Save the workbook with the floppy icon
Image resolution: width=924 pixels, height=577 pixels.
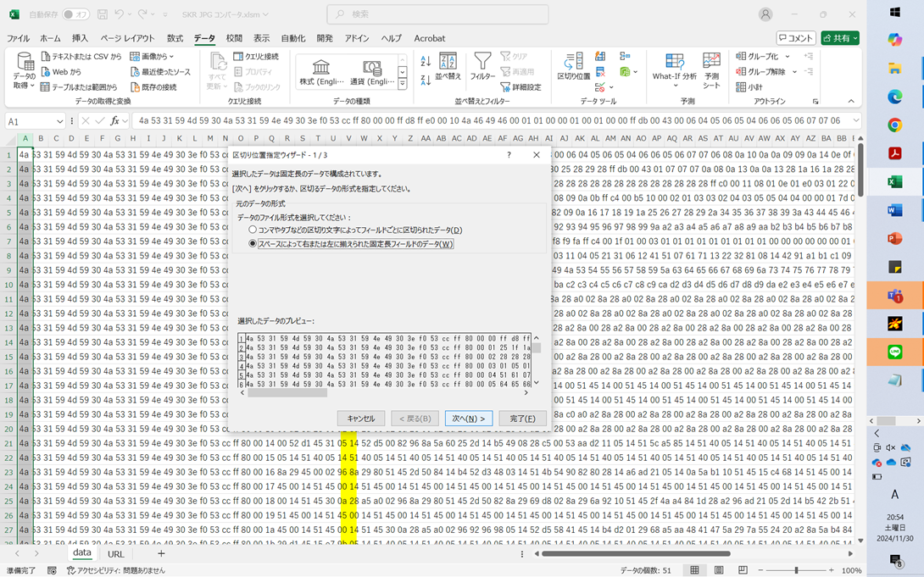click(x=103, y=14)
